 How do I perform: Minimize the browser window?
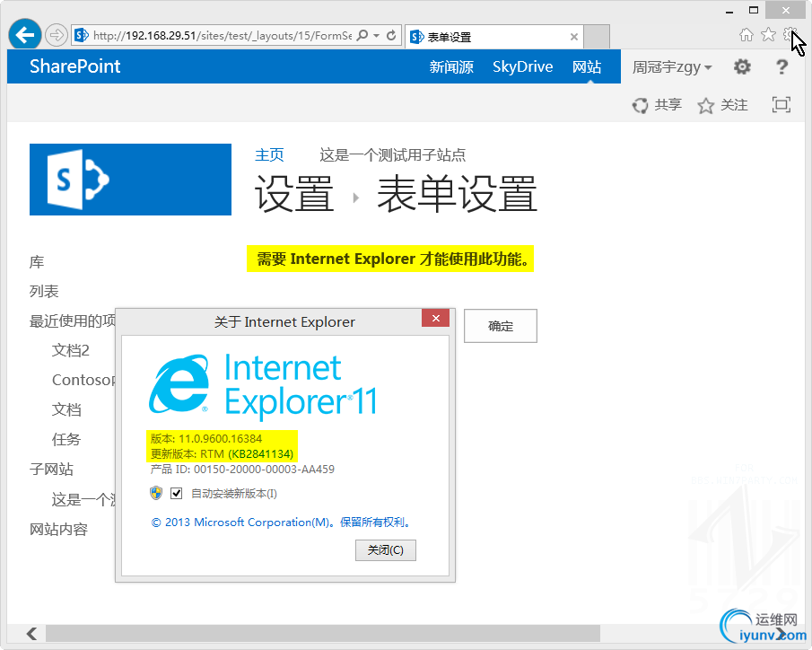(x=729, y=11)
